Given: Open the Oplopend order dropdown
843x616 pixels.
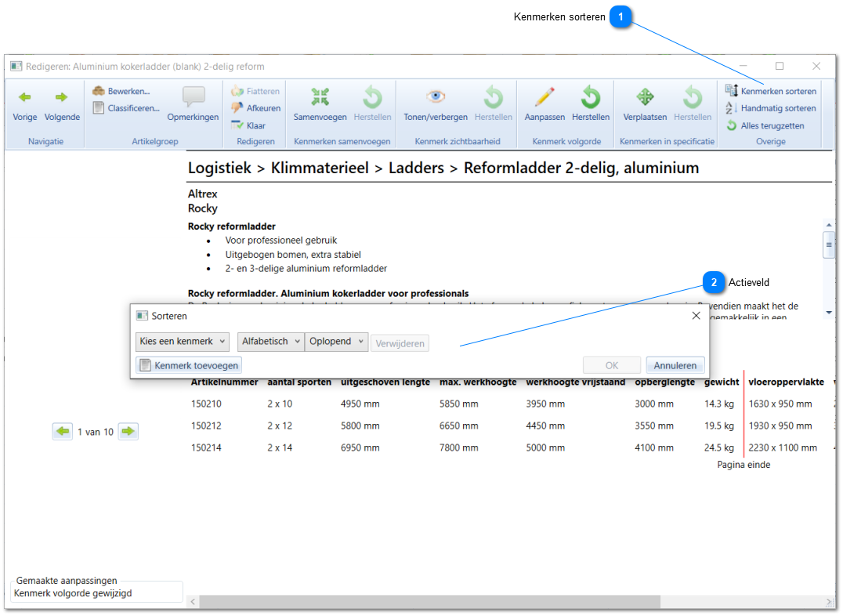Looking at the screenshot, I should pyautogui.click(x=336, y=342).
